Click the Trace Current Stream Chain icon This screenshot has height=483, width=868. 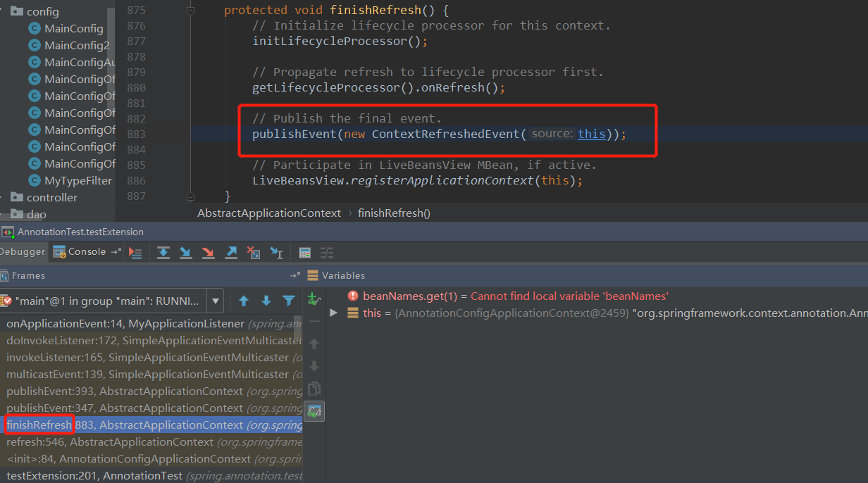[327, 252]
